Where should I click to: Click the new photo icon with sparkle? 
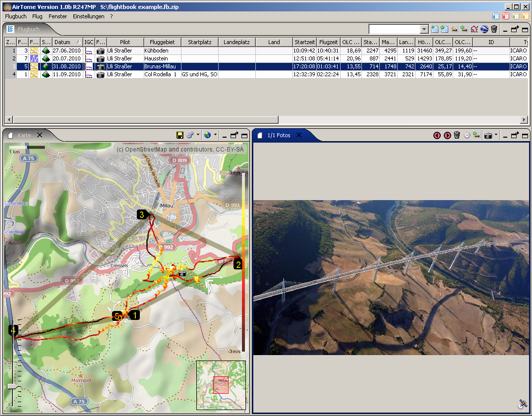[454, 29]
